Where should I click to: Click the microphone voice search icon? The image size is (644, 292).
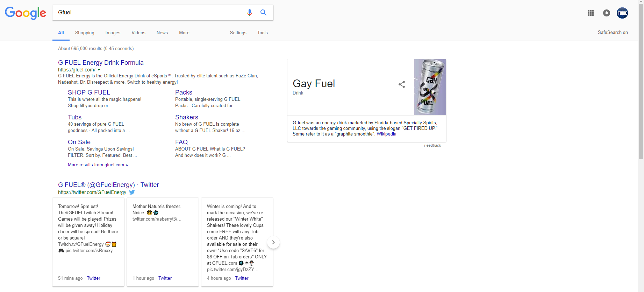point(249,13)
